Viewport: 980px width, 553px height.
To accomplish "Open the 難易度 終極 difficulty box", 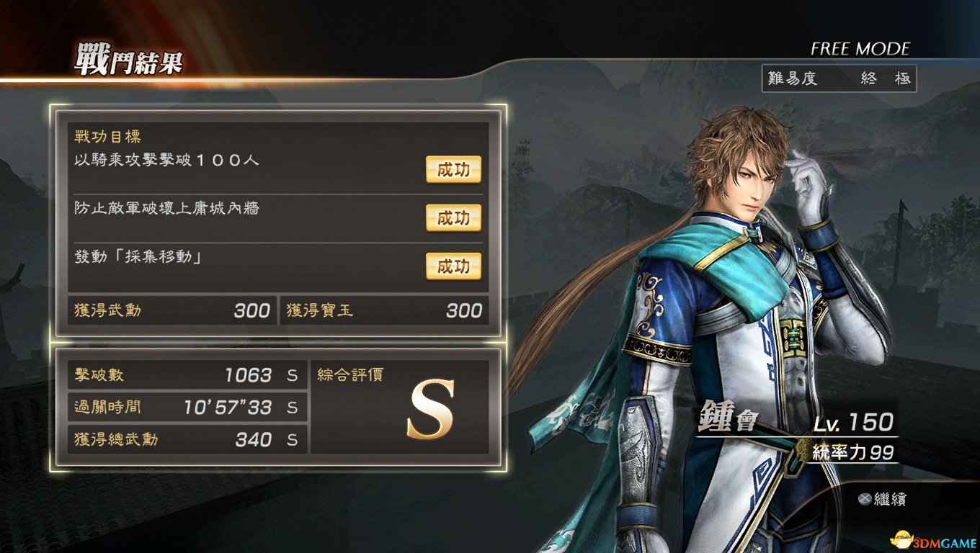I will [839, 78].
